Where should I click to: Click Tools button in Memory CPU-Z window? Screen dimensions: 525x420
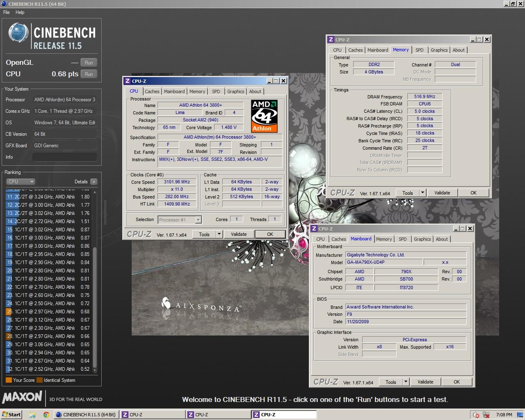tap(408, 193)
